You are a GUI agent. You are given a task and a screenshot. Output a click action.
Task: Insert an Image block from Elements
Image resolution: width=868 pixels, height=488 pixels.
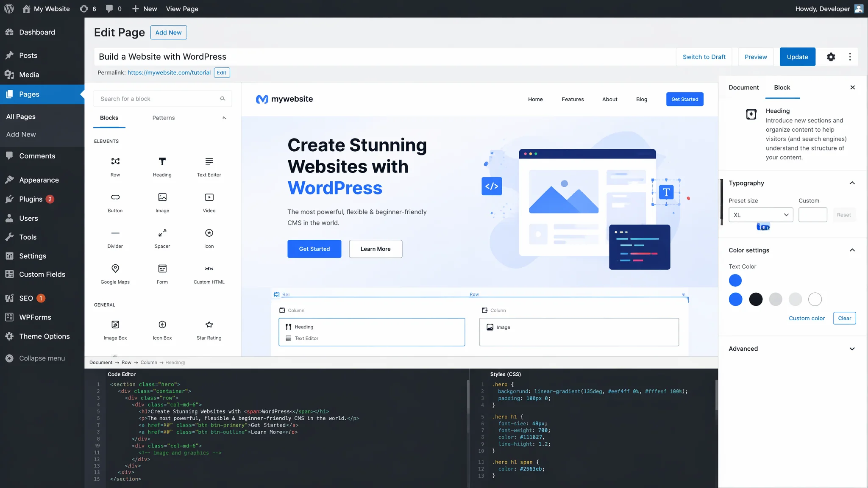pos(162,202)
